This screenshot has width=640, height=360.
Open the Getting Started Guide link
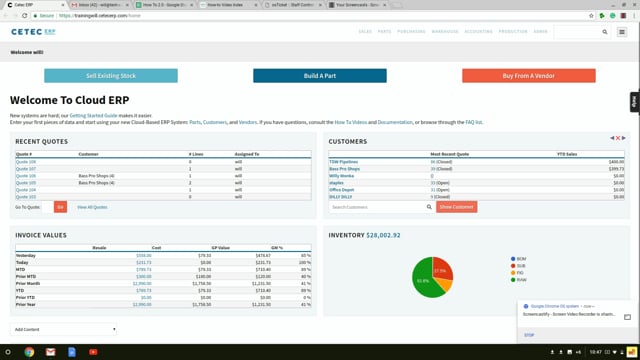[93, 116]
